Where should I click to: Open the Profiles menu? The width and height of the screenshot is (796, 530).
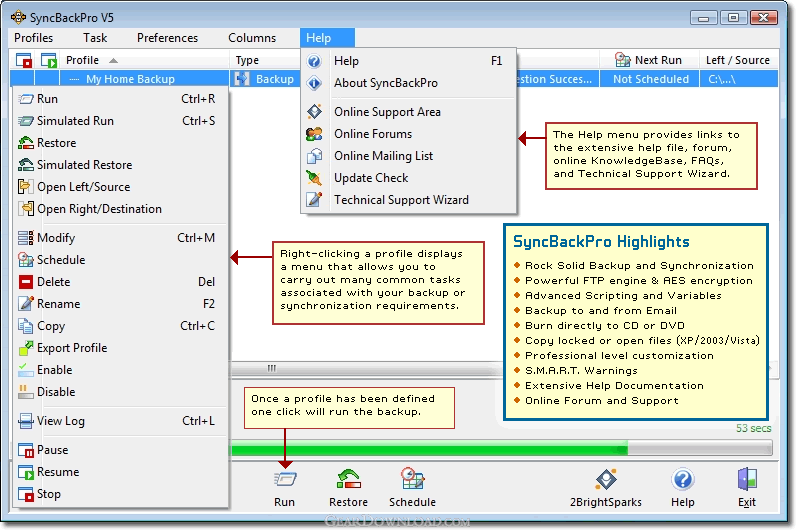coord(34,38)
